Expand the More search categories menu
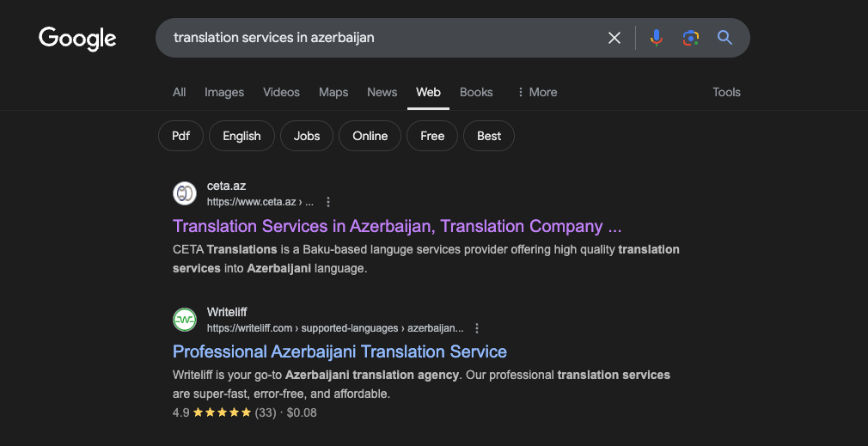Screen dimensions: 868x446 pyautogui.click(x=536, y=93)
